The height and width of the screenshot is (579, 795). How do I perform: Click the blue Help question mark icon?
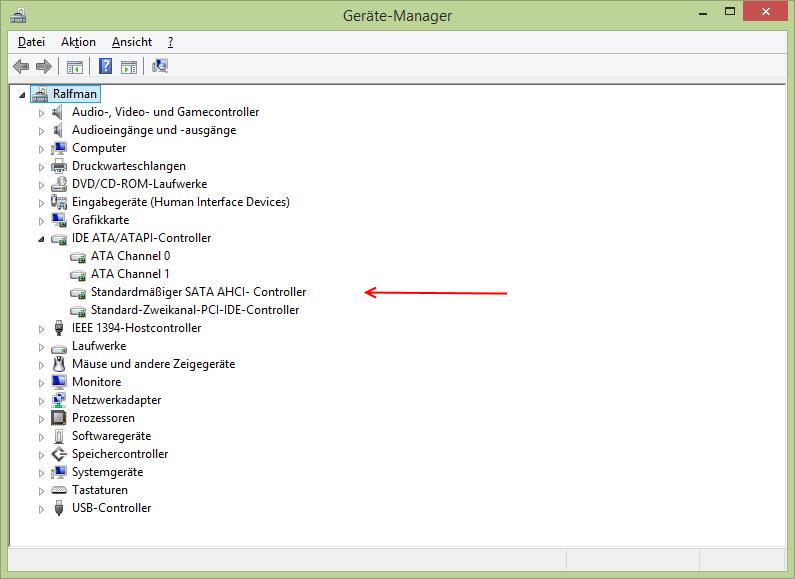click(x=105, y=66)
